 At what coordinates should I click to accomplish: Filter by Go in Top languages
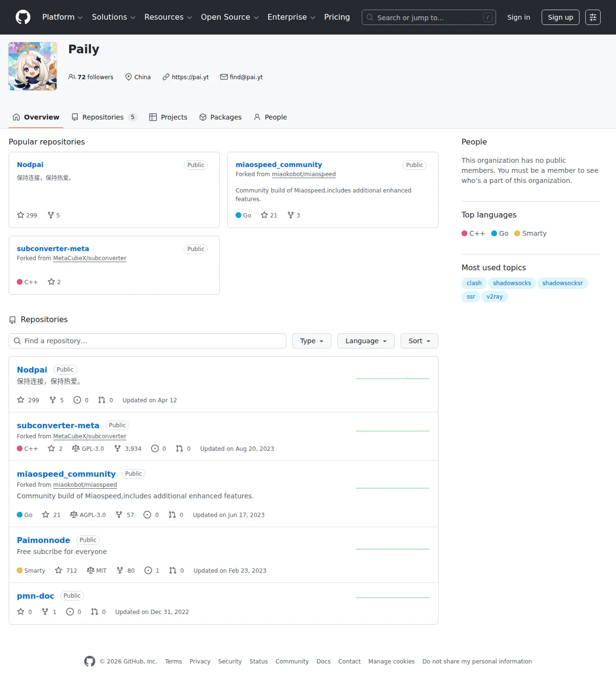tap(500, 233)
